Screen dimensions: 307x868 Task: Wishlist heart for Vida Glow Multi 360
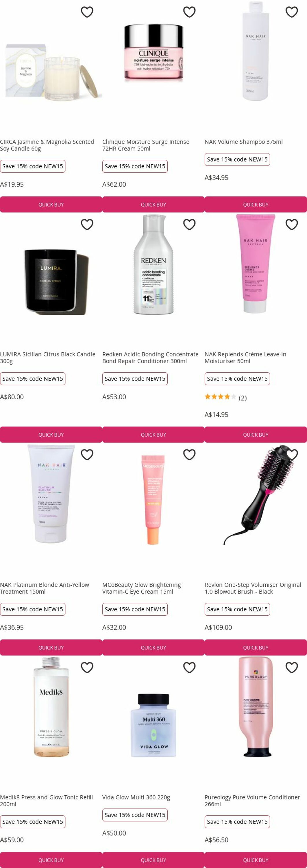coord(189,667)
